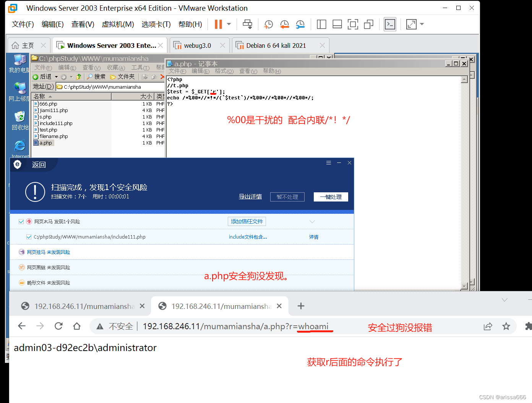Click the 导出详情 link

(x=250, y=197)
